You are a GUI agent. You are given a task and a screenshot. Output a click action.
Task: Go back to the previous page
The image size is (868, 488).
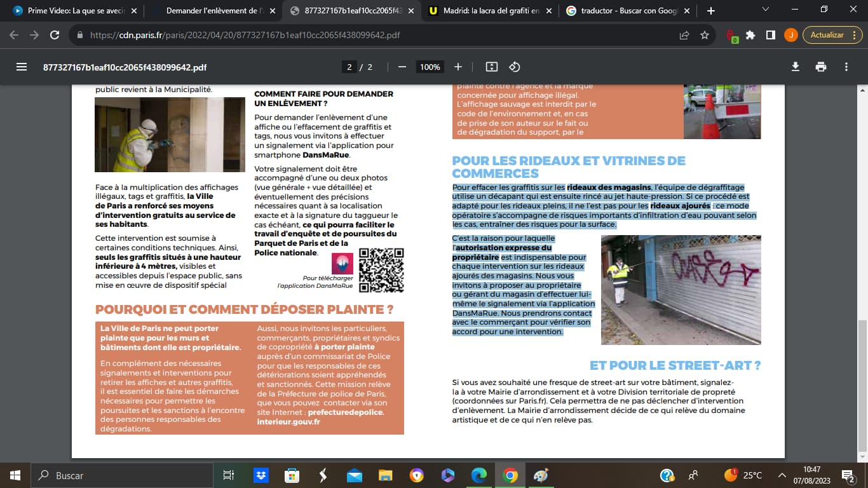point(14,35)
